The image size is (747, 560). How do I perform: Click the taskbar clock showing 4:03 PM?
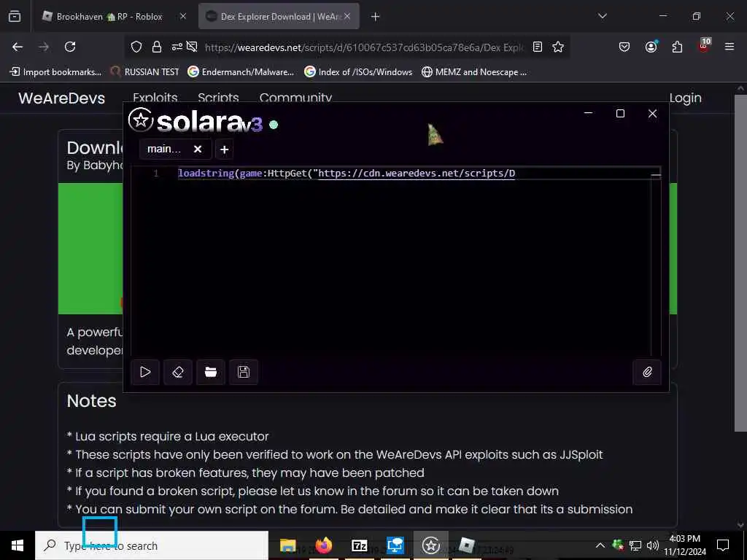tap(685, 545)
